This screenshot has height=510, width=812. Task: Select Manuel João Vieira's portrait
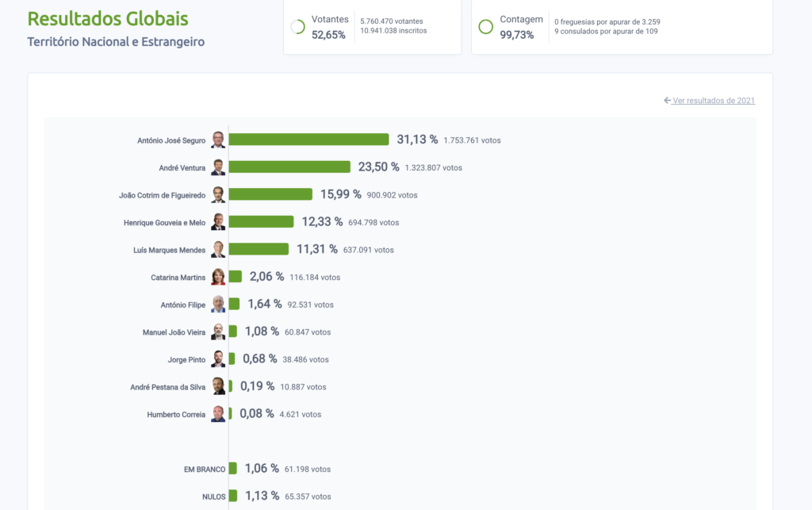[x=218, y=332]
